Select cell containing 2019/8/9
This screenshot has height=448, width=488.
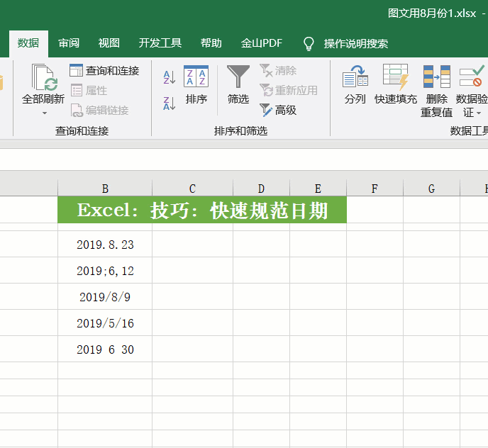click(x=105, y=296)
